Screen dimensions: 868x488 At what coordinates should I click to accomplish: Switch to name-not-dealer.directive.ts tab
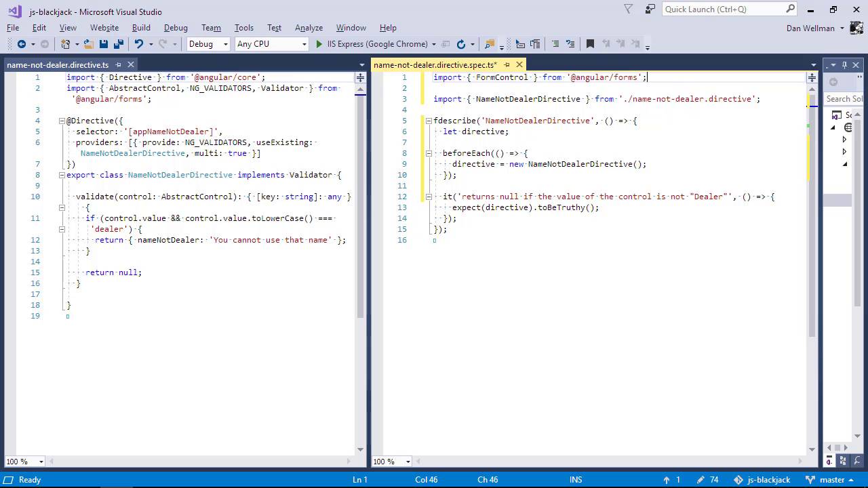[58, 65]
